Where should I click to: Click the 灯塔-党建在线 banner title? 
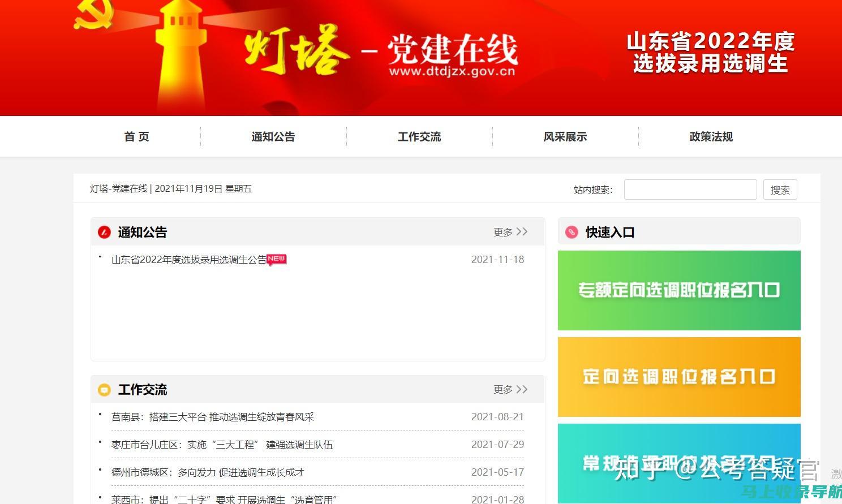coord(382,51)
